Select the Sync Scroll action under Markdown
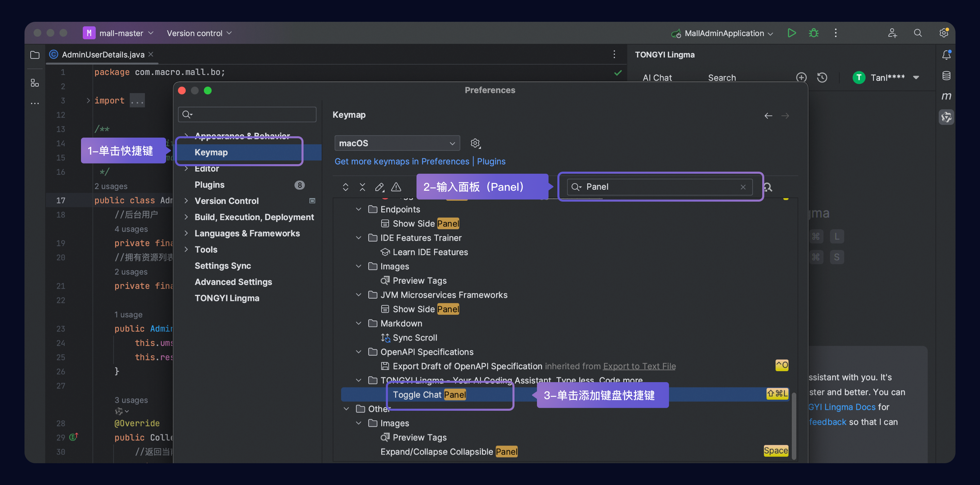This screenshot has width=980, height=485. coord(415,338)
